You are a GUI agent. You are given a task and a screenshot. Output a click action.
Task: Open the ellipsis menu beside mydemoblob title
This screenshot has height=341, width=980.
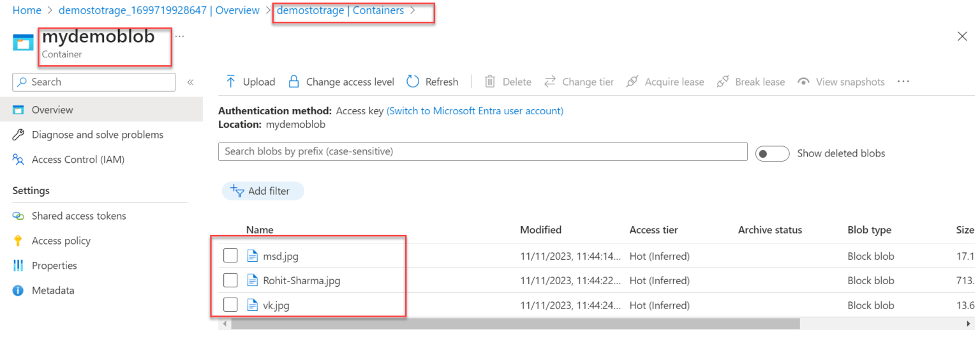pos(179,36)
